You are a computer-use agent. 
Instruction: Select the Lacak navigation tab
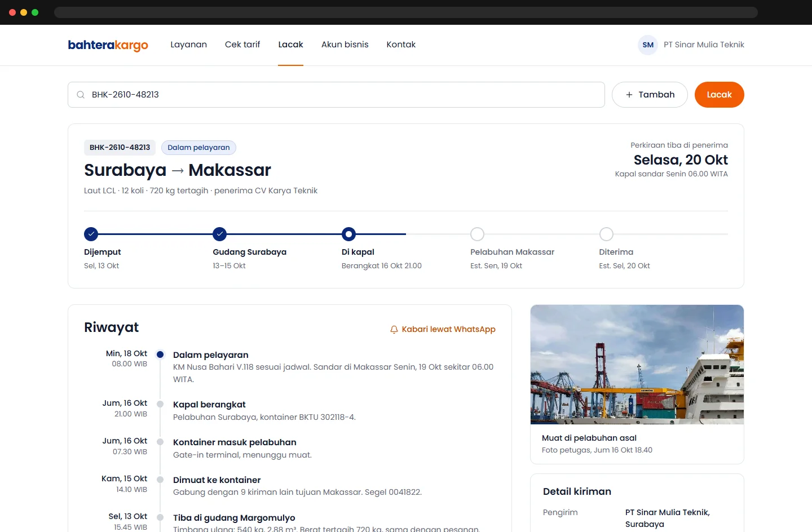pos(291,45)
